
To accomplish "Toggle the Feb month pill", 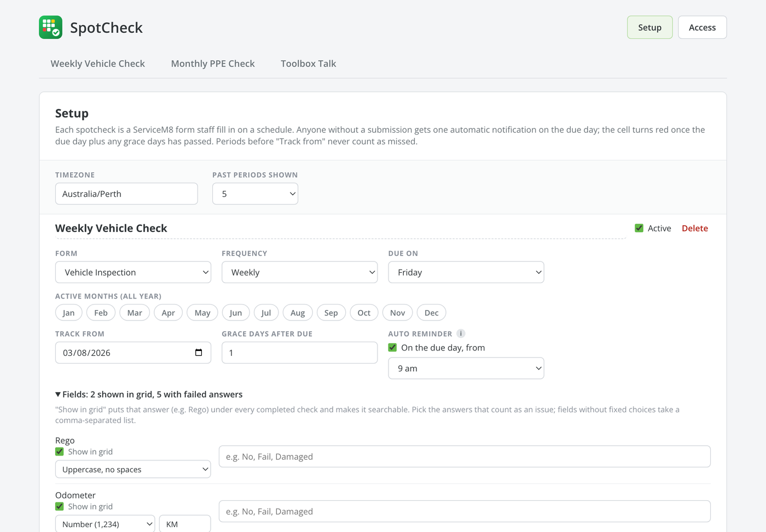I will pos(101,313).
